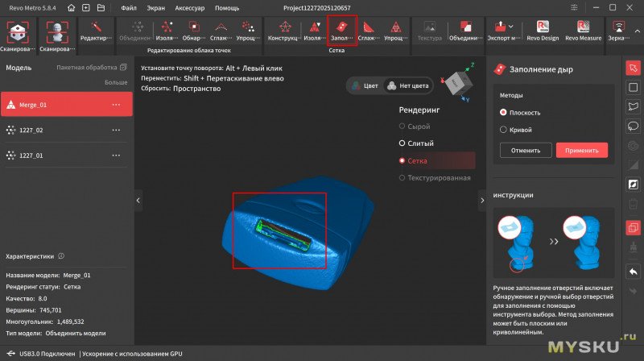The image size is (644, 361).
Task: Open options menu for 1227_02 model
Action: coord(116,130)
